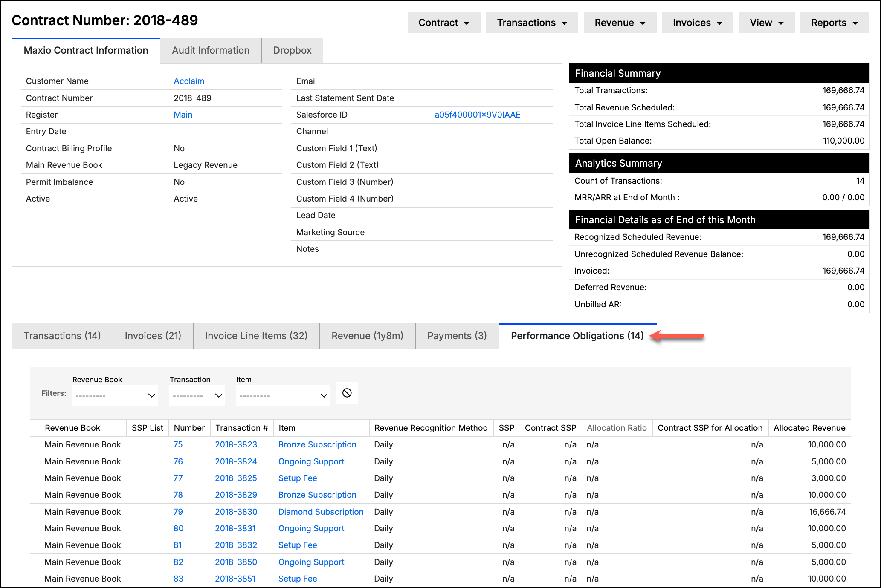Open Setup Fee item in row 81
Screen dimensions: 881x588
[x=298, y=545]
